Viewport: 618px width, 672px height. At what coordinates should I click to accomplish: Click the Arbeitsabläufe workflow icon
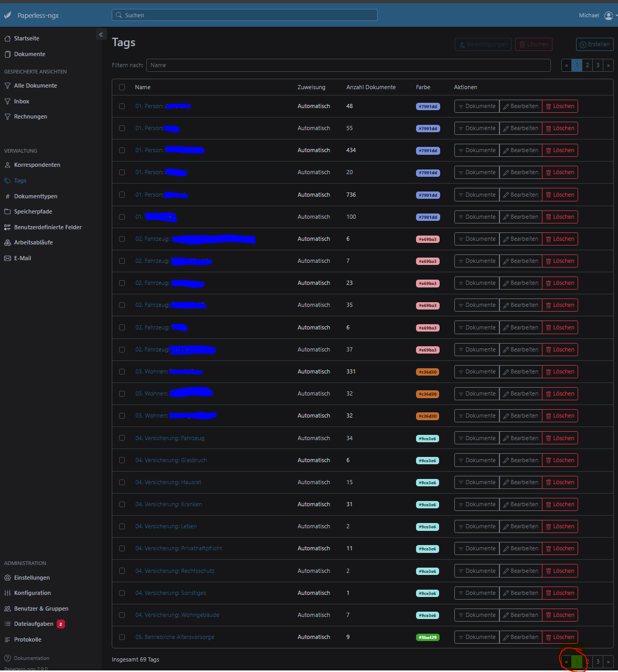(x=7, y=242)
